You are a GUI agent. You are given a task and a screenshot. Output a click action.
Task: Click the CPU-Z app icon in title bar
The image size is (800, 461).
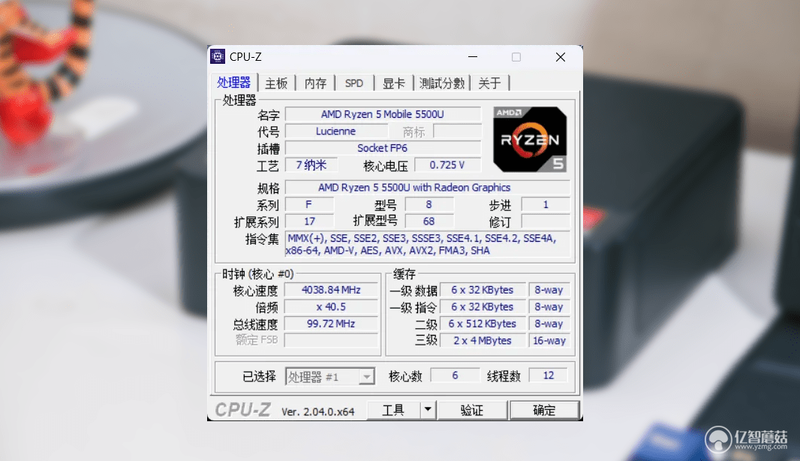[218, 57]
